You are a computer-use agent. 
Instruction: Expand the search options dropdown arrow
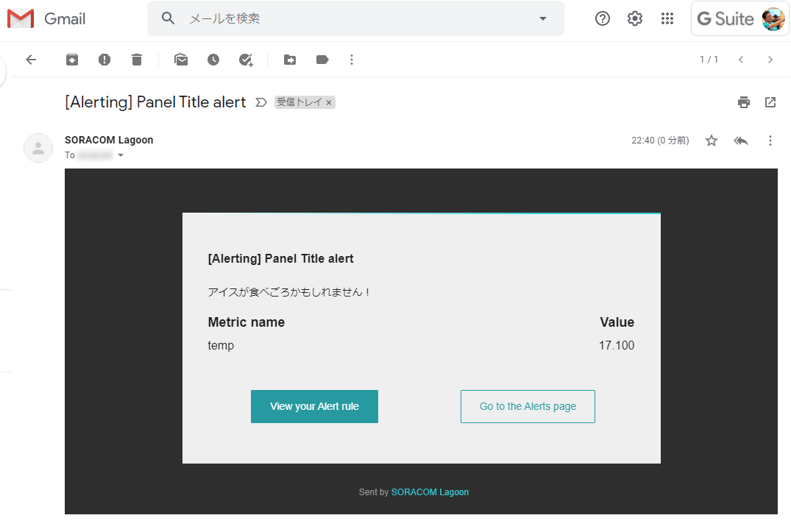click(543, 18)
